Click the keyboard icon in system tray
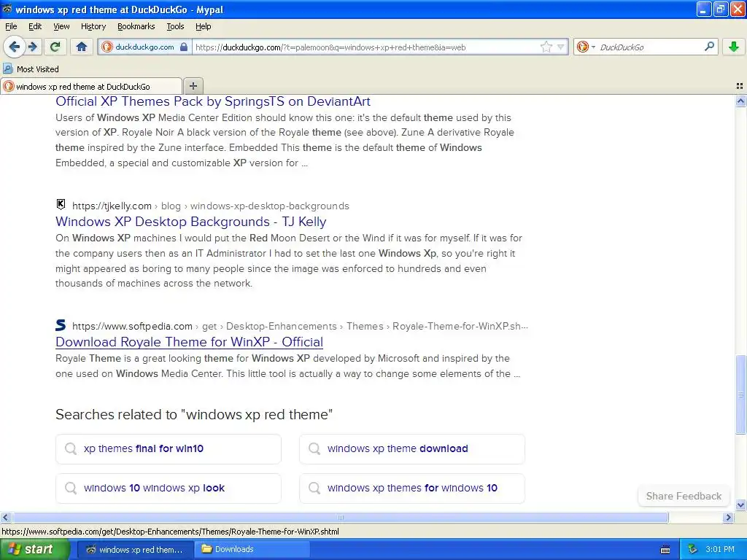The image size is (747, 560). pos(665,550)
